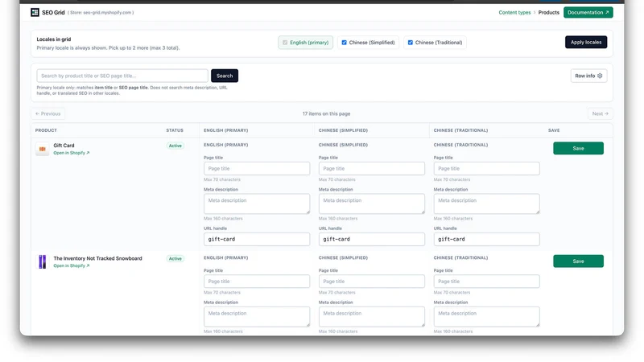Select the Products breadcrumb item
Image resolution: width=644 pixels, height=362 pixels.
point(549,12)
